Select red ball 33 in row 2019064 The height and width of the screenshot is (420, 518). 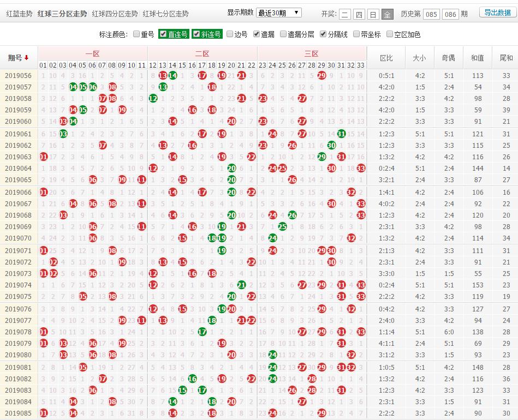(361, 169)
